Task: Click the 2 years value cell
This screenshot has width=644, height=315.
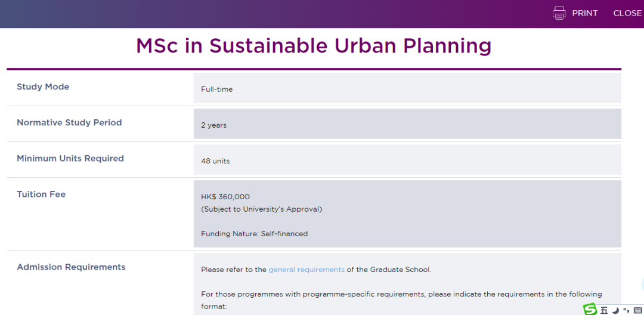Action: [213, 125]
